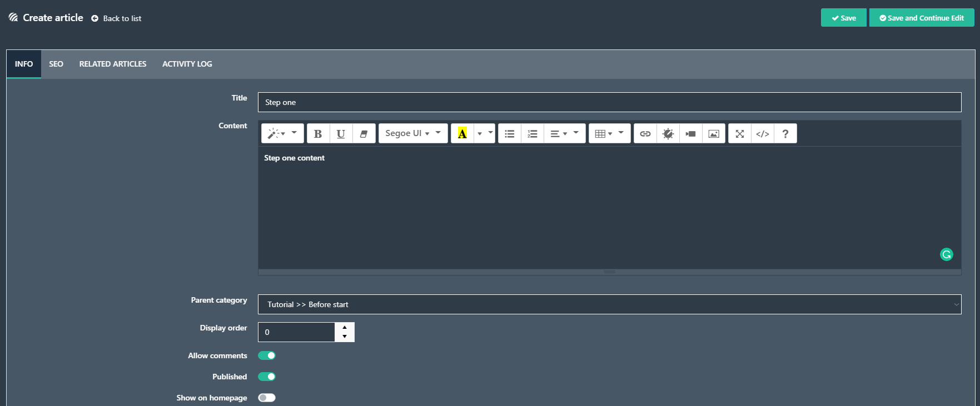Expand the Parent category dropdown

609,304
